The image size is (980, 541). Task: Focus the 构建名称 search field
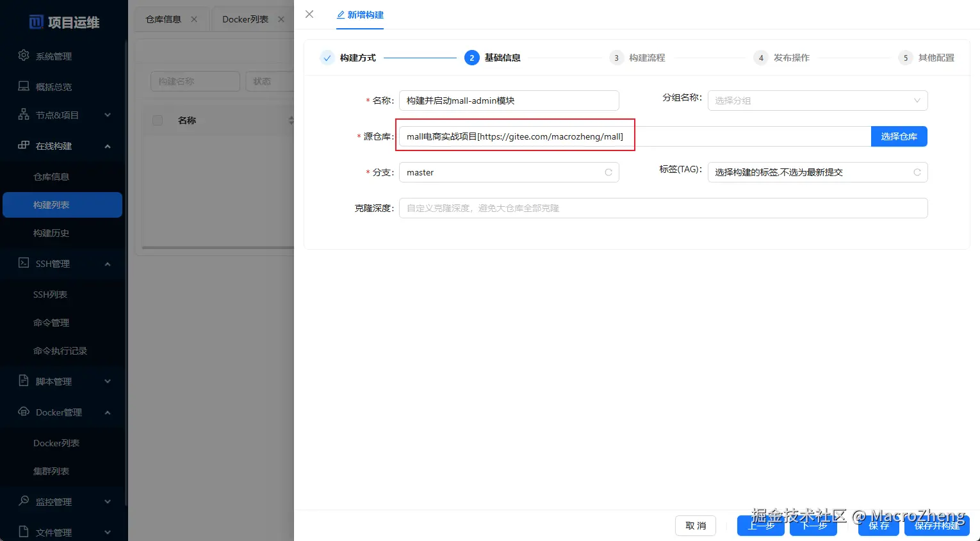(x=195, y=81)
